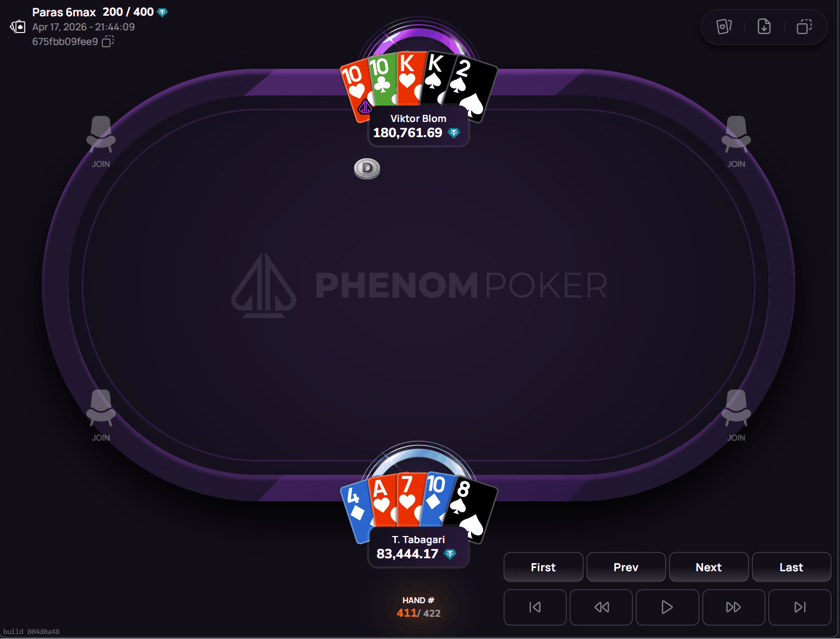Go to the Prev hand
Screen dimensions: 840x639
tap(626, 567)
